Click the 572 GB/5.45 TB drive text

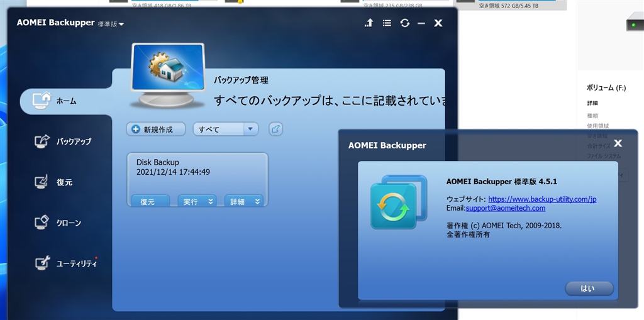(508, 6)
